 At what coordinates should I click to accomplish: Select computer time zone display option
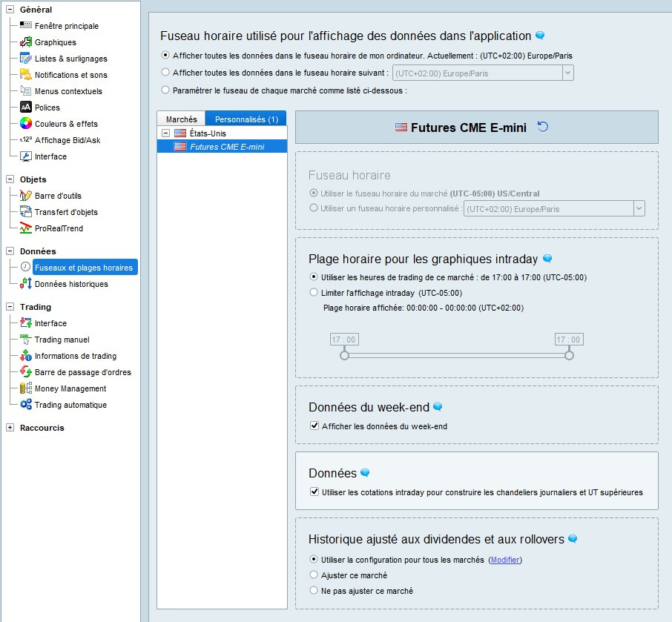[x=165, y=55]
